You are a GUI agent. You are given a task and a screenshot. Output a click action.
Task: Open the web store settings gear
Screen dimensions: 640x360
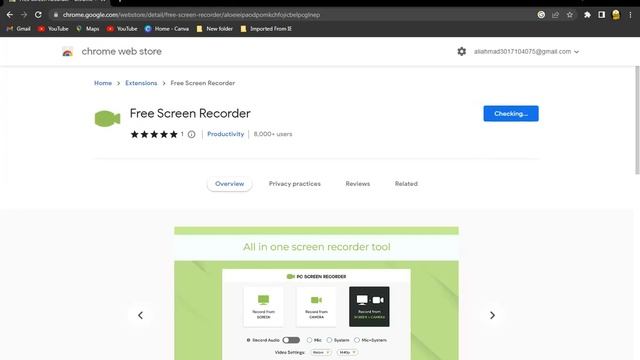[462, 51]
